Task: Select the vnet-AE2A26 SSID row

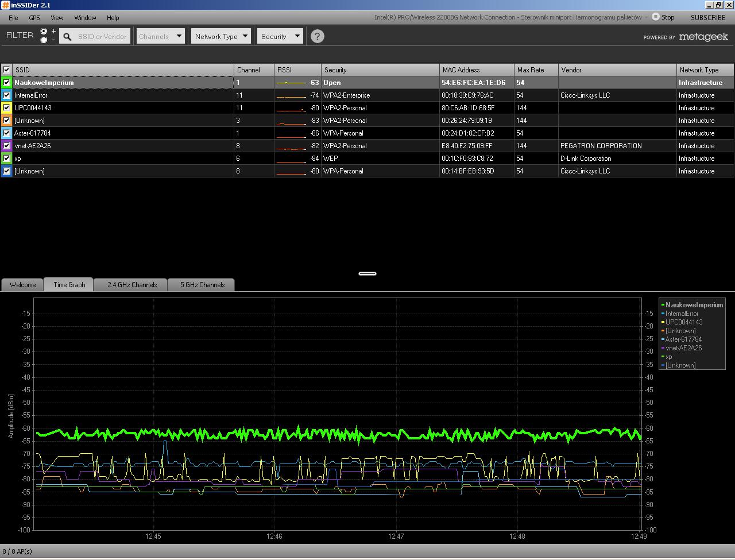Action: click(32, 146)
